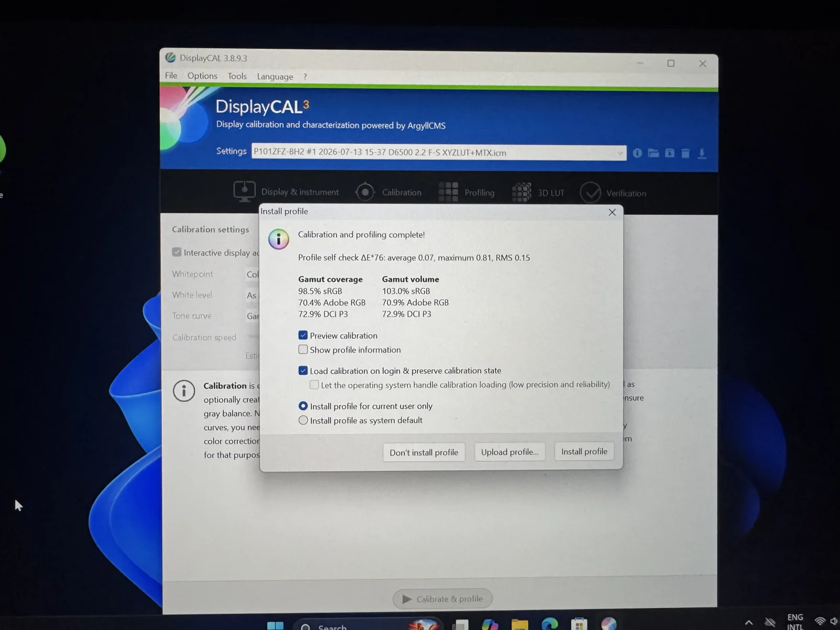Enable Show profile information checkbox
This screenshot has height=630, width=840.
pyautogui.click(x=303, y=349)
